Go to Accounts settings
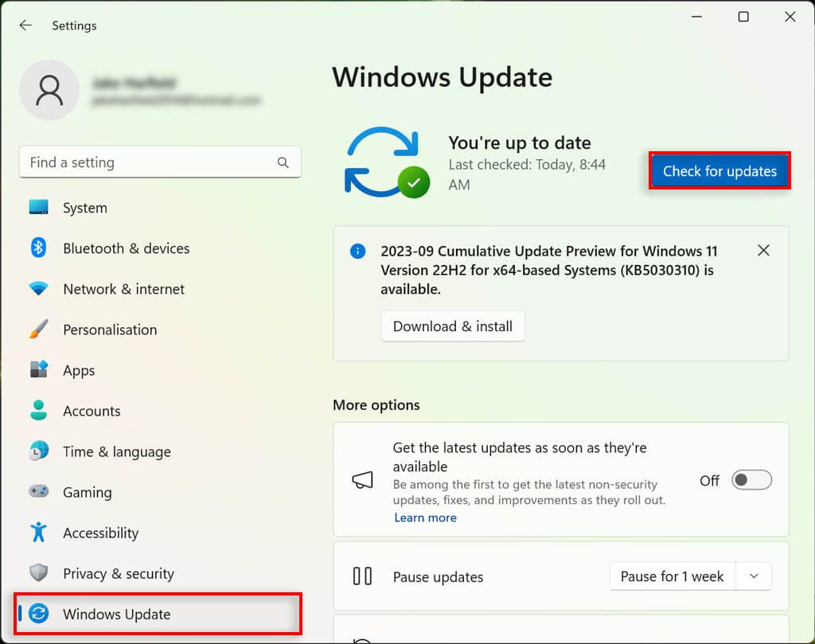The height and width of the screenshot is (644, 815). (x=160, y=410)
